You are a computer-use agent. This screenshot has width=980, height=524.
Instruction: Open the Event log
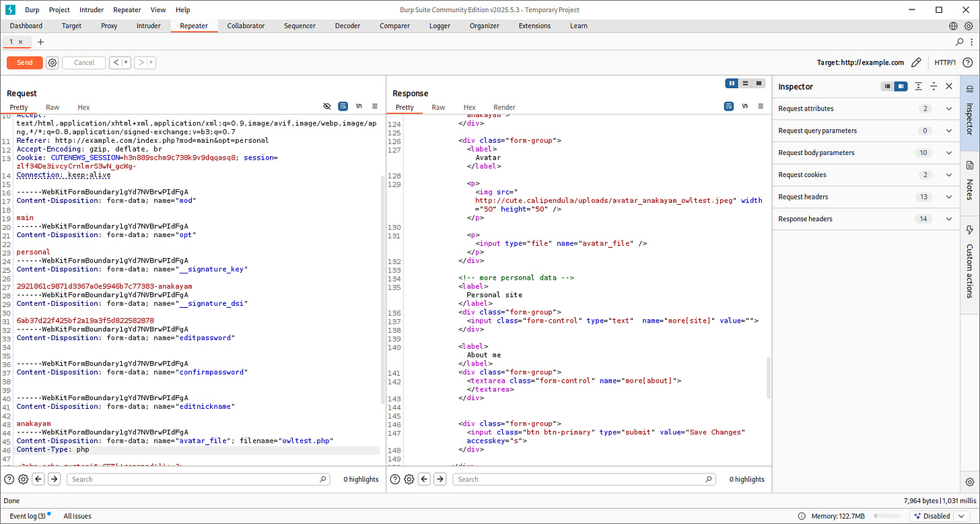[28, 516]
